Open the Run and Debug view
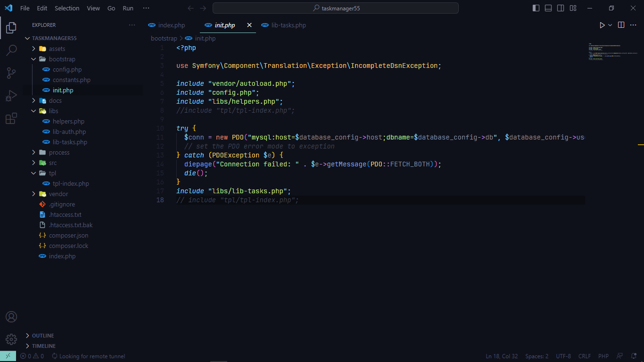Viewport: 644px width, 362px height. point(11,96)
